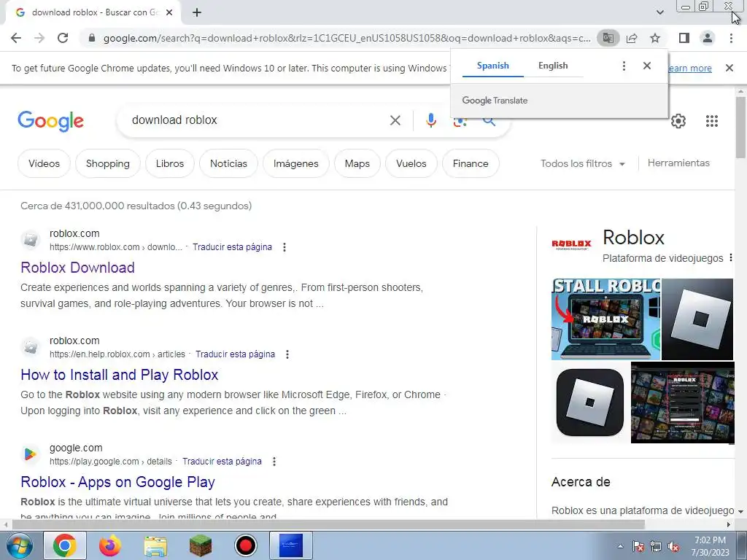Viewport: 747px width, 560px height.
Task: Dismiss the Chrome update notification bar
Action: click(729, 68)
